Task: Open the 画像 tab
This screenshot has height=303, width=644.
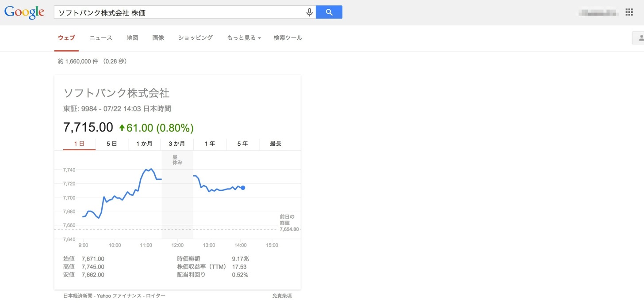Action: coord(158,38)
